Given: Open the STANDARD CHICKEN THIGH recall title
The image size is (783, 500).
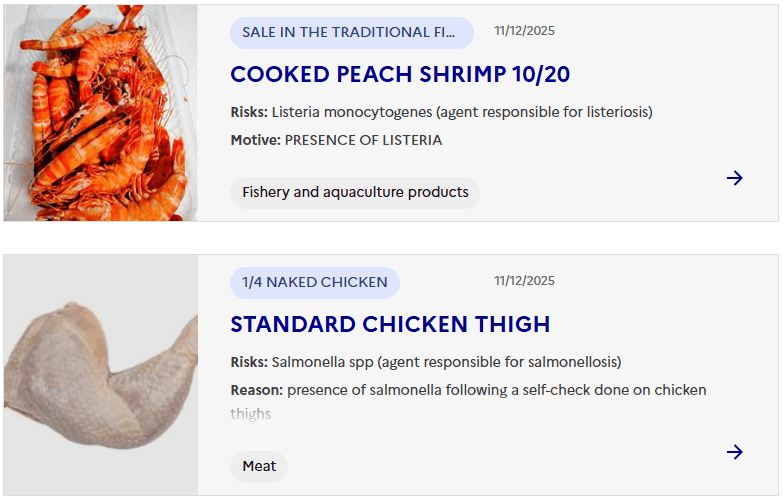Looking at the screenshot, I should (x=390, y=324).
